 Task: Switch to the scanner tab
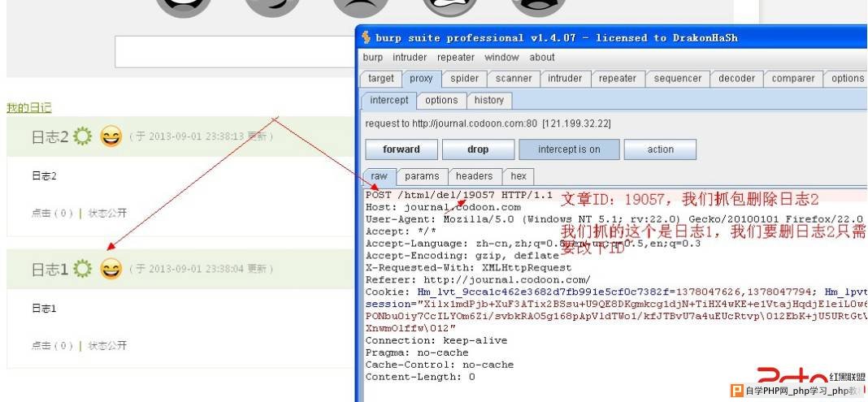(x=513, y=79)
